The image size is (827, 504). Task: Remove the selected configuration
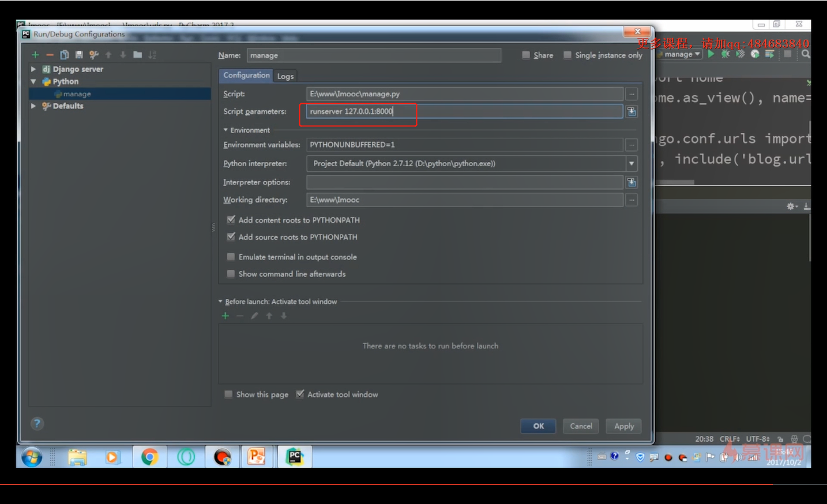coord(50,55)
